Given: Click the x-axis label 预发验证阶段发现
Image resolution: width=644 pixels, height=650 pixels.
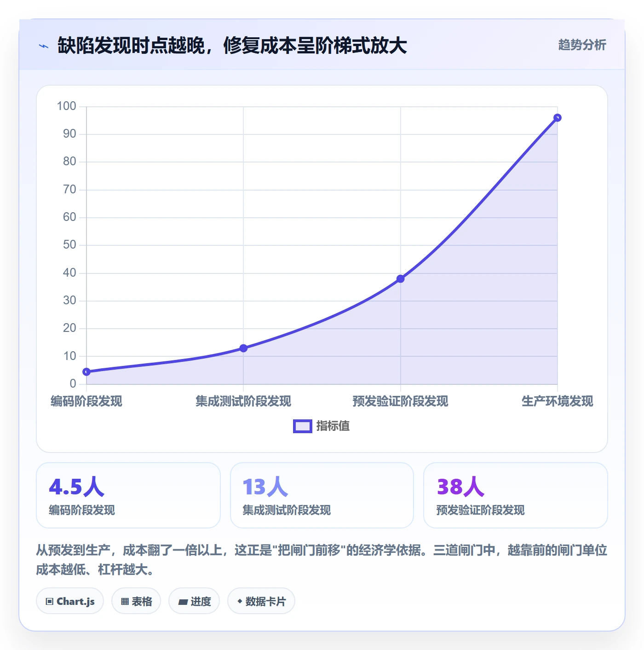Looking at the screenshot, I should pyautogui.click(x=400, y=401).
